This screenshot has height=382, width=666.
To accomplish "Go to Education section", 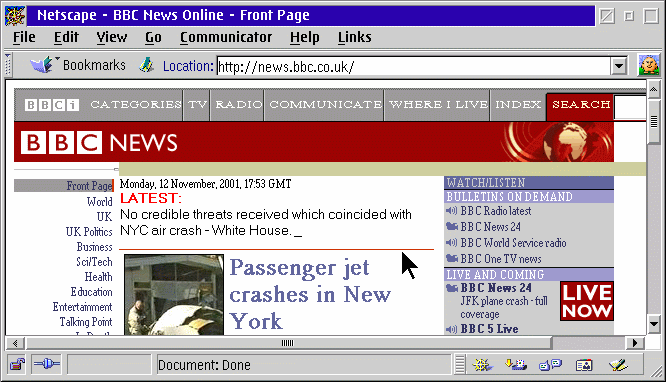I will point(91,292).
